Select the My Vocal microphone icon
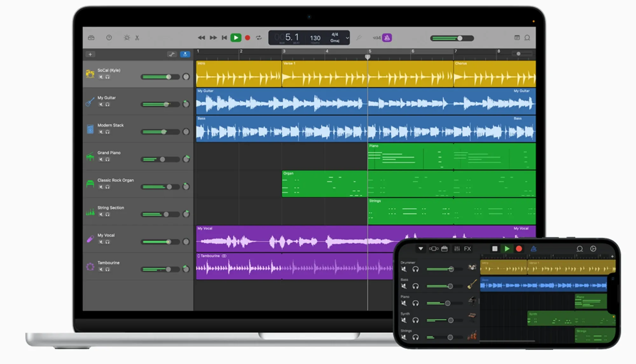This screenshot has height=364, width=636. (x=90, y=239)
